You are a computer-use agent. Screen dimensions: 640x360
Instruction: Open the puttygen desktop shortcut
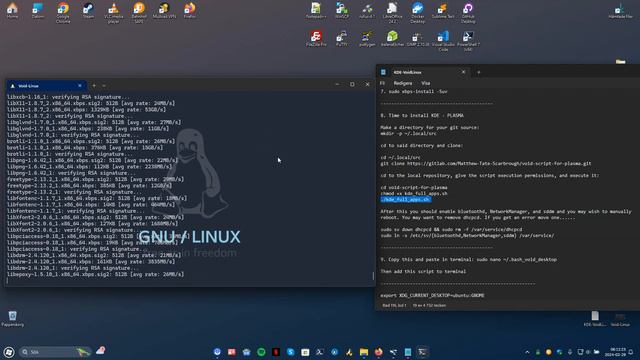point(367,38)
